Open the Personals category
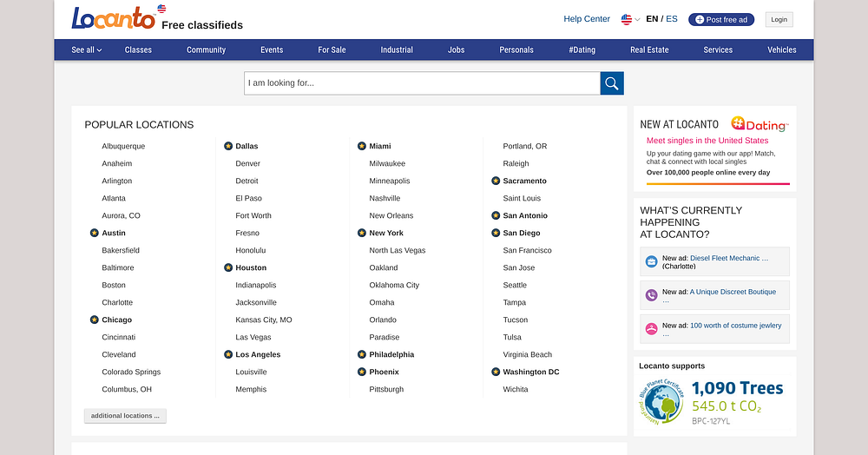Image resolution: width=868 pixels, height=455 pixels. point(516,49)
